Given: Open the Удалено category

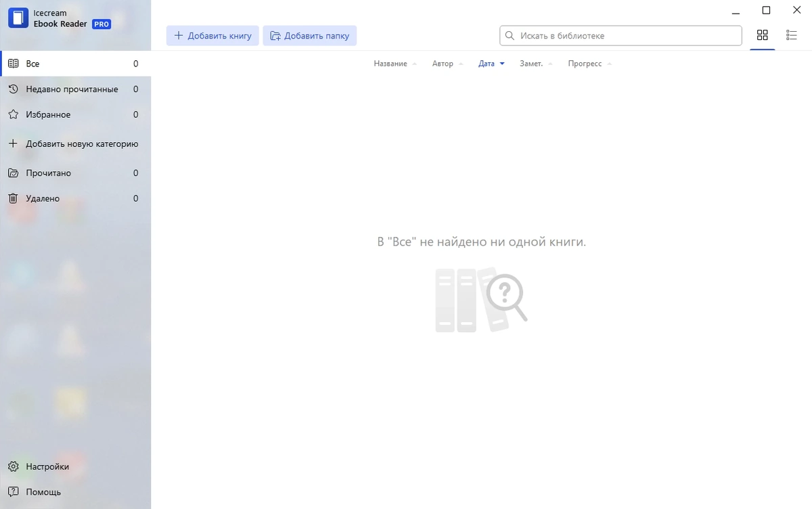Looking at the screenshot, I should point(76,198).
